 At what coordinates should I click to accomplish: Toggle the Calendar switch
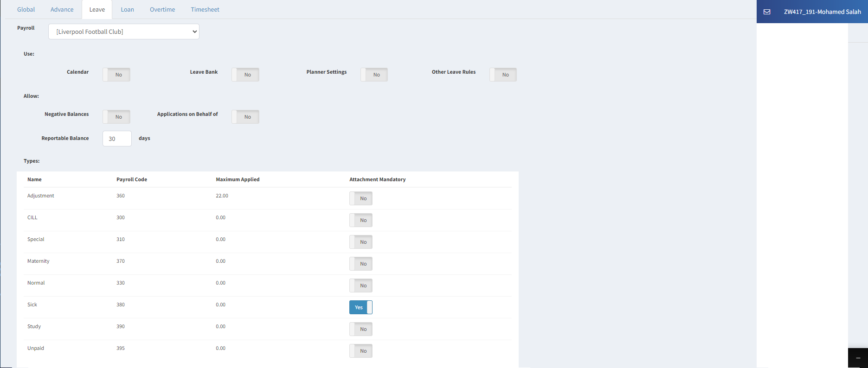pos(116,75)
